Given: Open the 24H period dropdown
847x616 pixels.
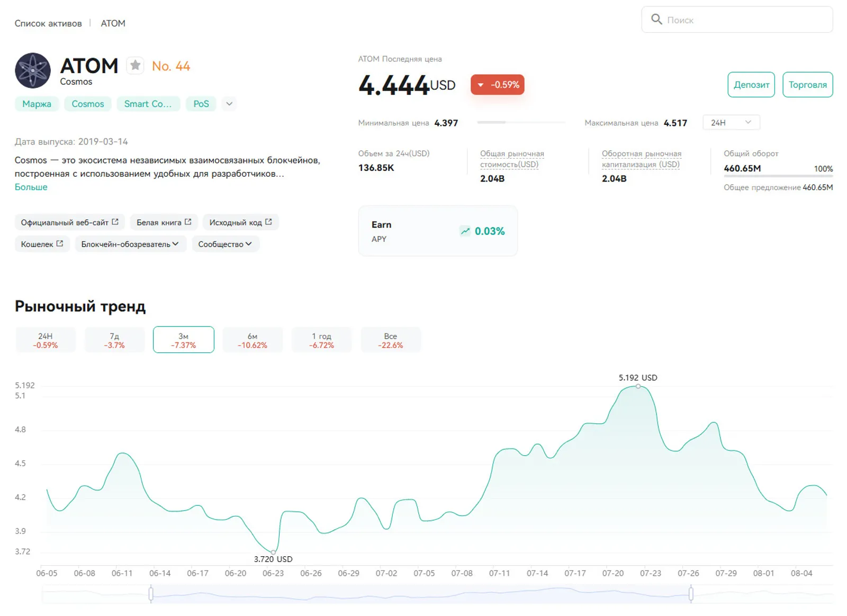Looking at the screenshot, I should (731, 122).
